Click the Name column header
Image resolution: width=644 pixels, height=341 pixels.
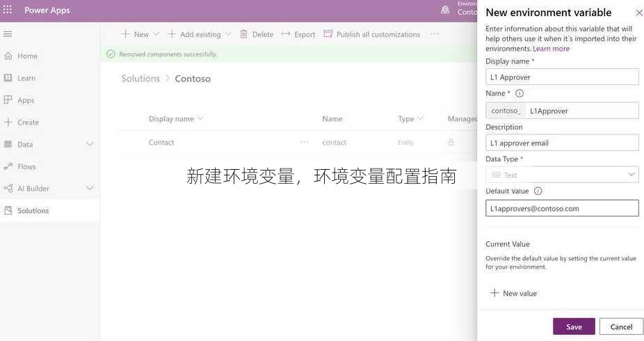click(332, 119)
